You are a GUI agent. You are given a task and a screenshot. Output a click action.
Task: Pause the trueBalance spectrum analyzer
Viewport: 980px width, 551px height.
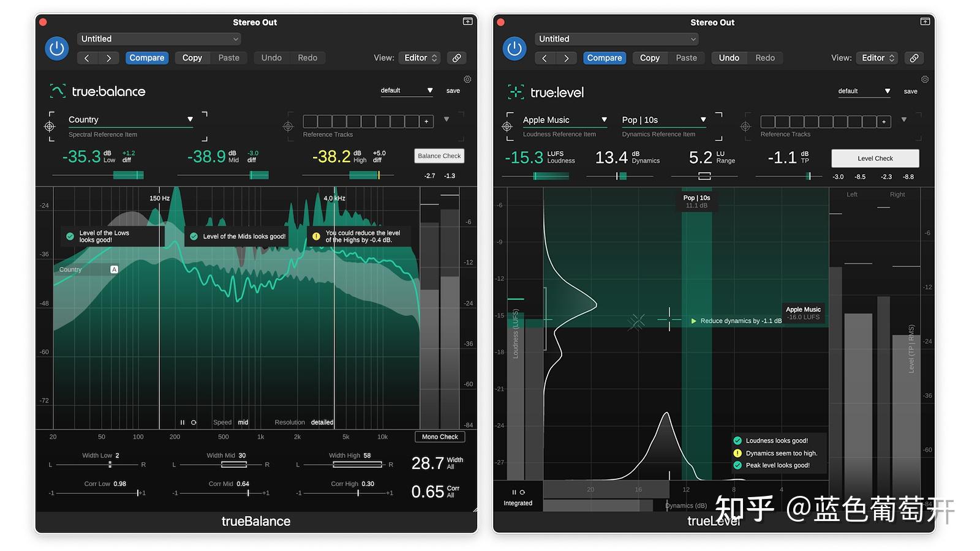click(x=182, y=422)
